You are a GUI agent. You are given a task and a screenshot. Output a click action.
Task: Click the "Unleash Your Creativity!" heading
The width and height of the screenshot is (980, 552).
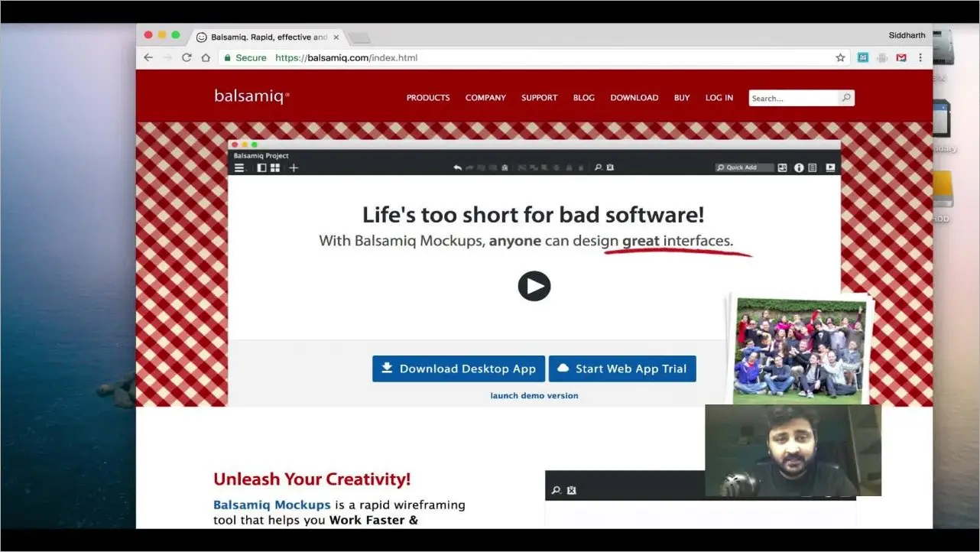pos(312,479)
